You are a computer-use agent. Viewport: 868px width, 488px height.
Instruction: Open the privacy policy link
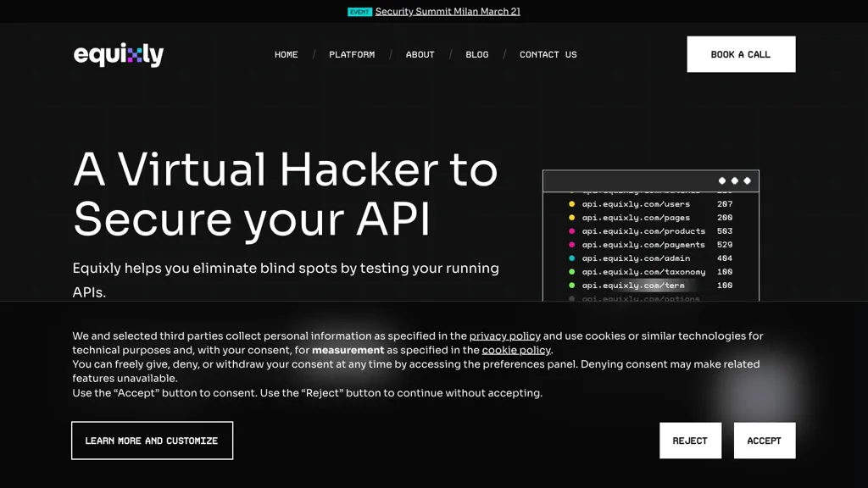click(505, 335)
